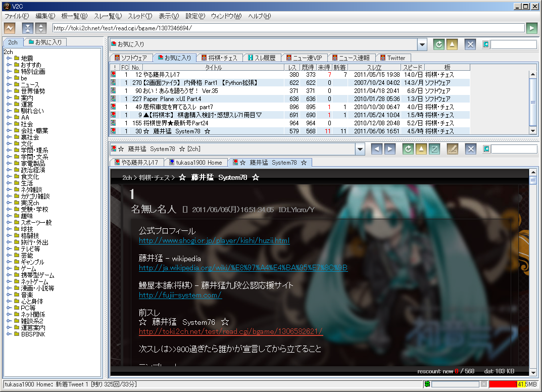
Task: Open the ヘルプ(H) menu
Action: [x=260, y=16]
